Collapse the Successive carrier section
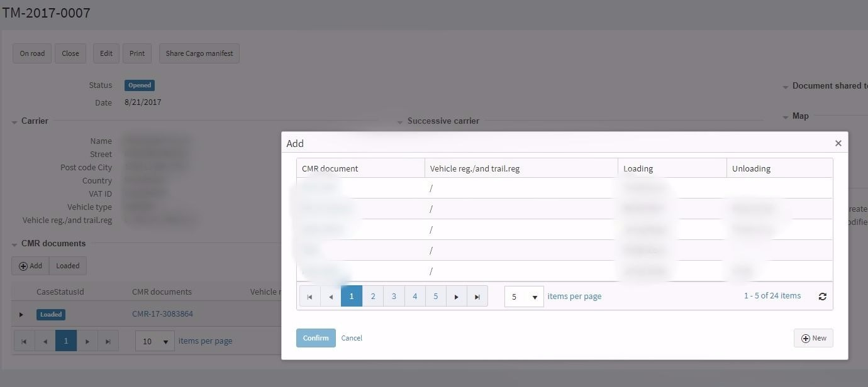 coord(400,122)
